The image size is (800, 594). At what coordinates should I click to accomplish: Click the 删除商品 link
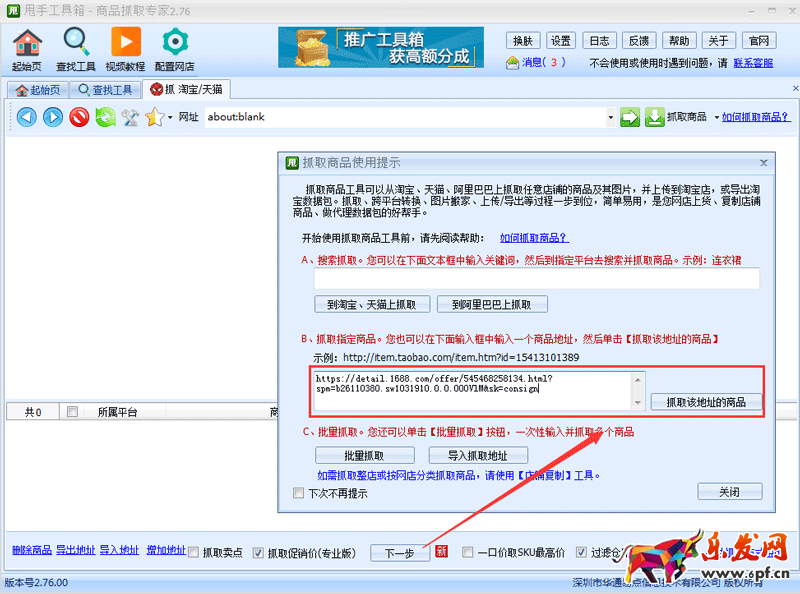pyautogui.click(x=32, y=550)
